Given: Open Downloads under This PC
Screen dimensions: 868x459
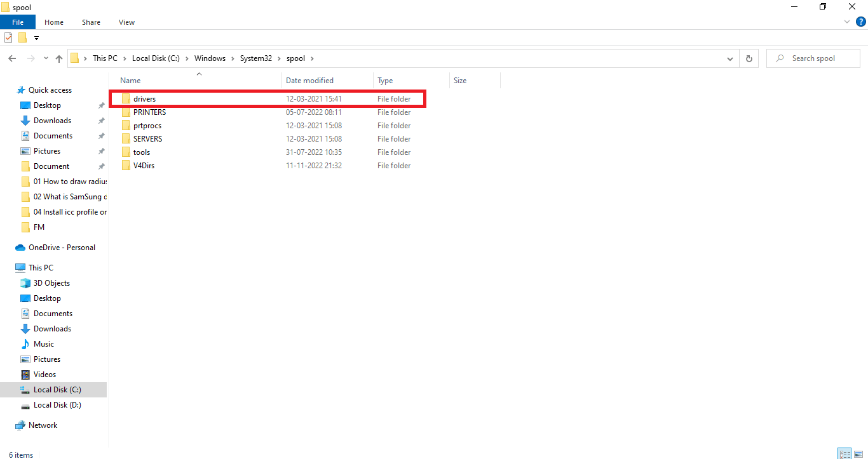Looking at the screenshot, I should [x=52, y=329].
